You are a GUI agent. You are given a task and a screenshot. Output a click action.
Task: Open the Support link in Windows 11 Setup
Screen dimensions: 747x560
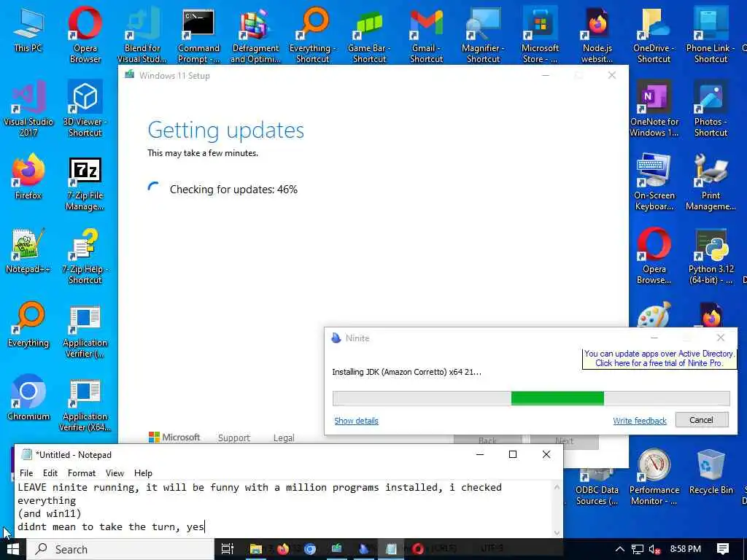click(234, 437)
